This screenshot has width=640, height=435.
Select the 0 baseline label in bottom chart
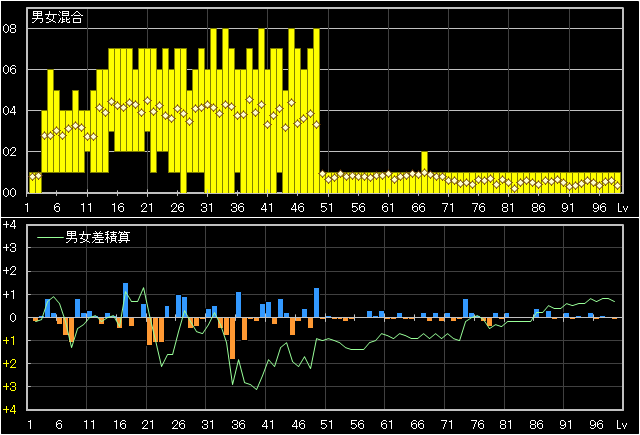[x=13, y=317]
